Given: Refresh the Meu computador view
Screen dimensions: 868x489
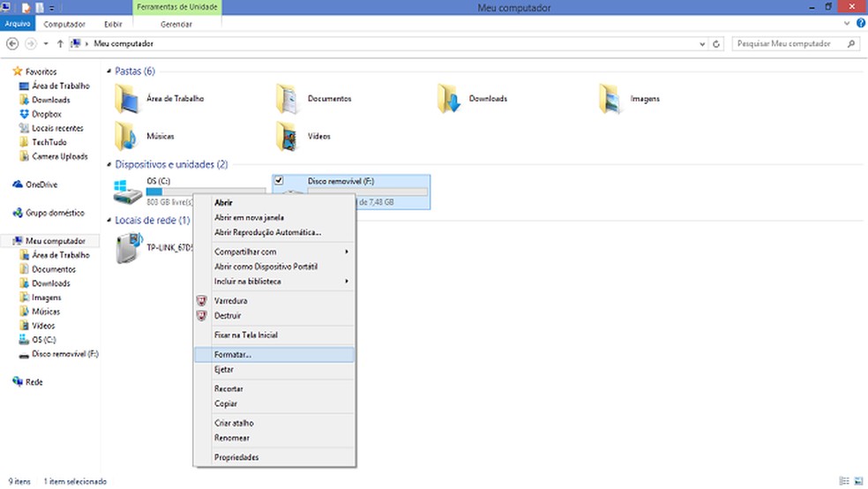Looking at the screenshot, I should pyautogui.click(x=716, y=44).
